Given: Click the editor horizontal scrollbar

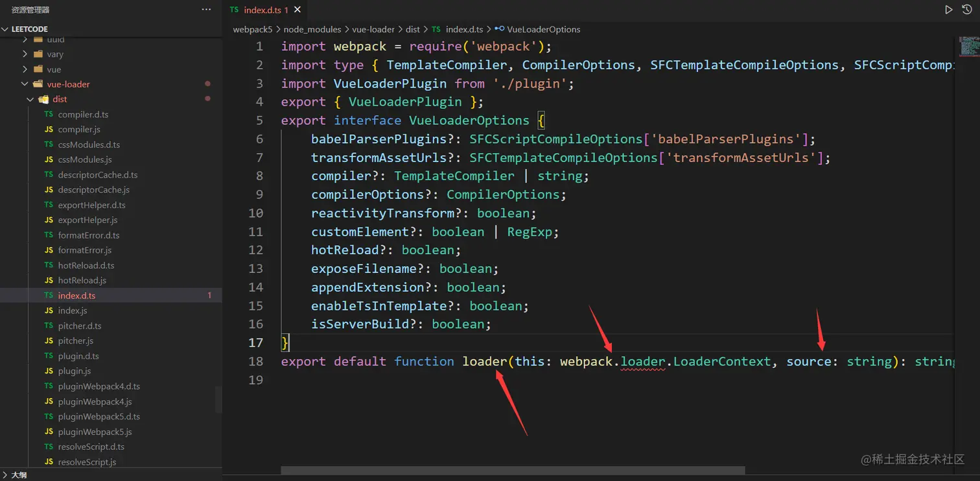Looking at the screenshot, I should click(x=513, y=471).
